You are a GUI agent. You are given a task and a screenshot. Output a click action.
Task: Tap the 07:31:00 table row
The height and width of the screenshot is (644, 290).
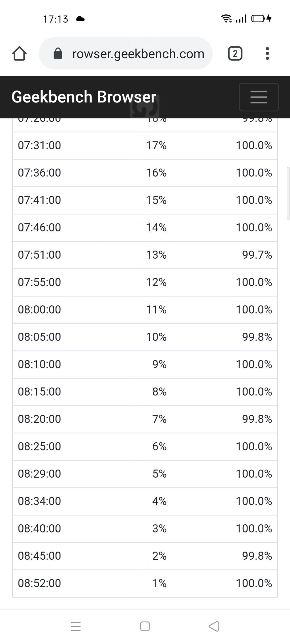click(x=145, y=145)
